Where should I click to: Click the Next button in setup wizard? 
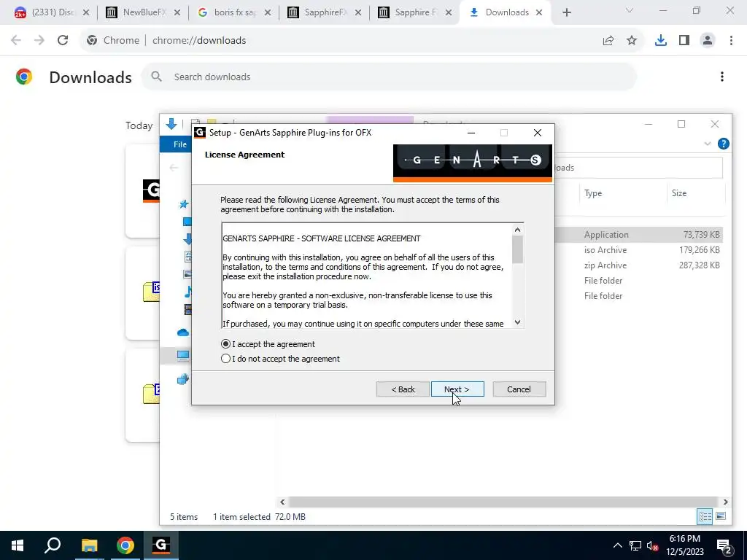point(457,389)
